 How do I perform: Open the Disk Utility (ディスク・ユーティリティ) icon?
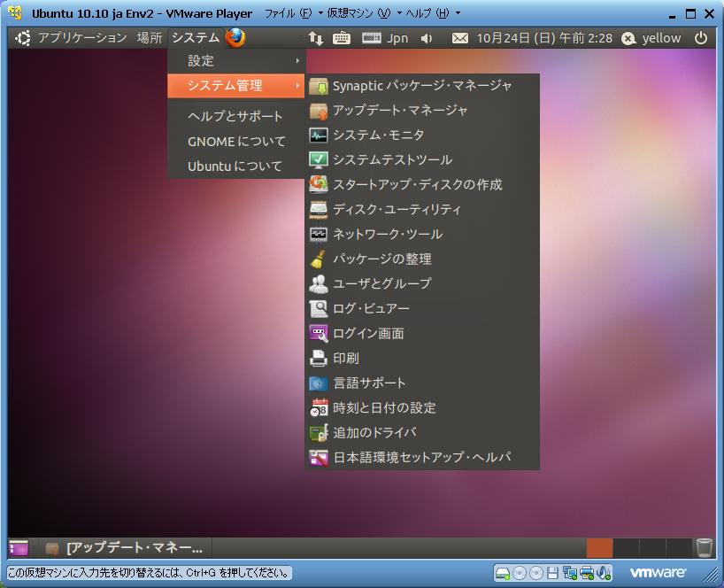pos(318,210)
